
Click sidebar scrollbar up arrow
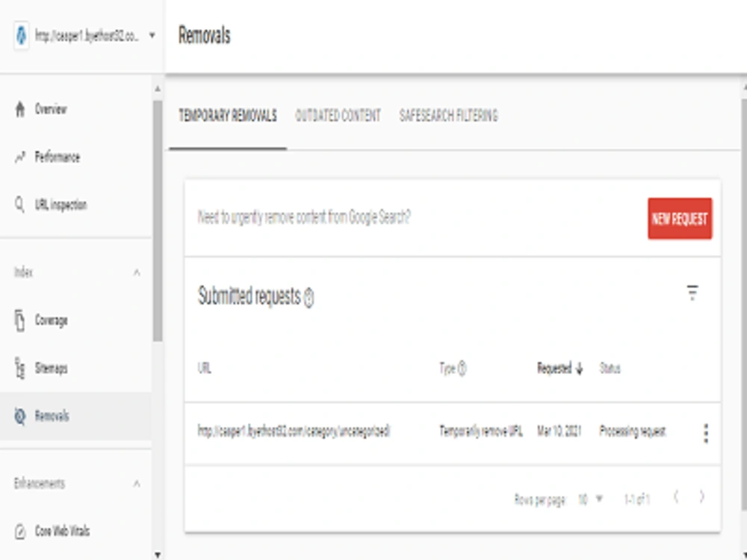[x=158, y=89]
